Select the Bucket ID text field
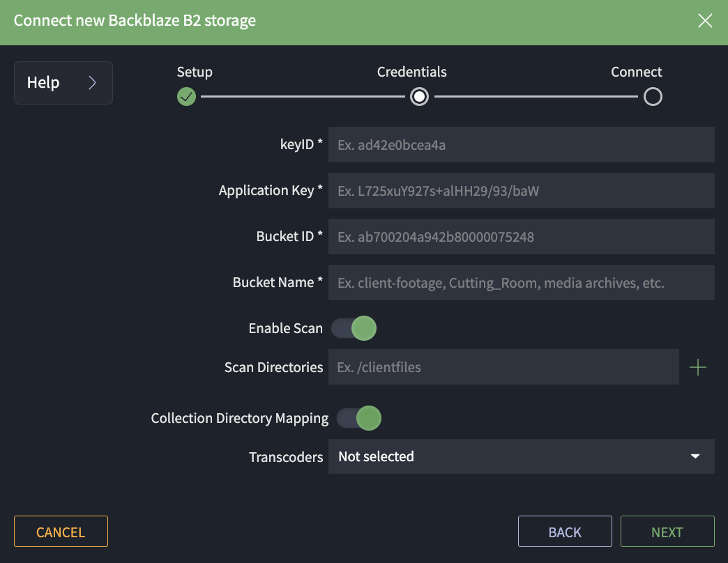728x563 pixels. tap(521, 237)
